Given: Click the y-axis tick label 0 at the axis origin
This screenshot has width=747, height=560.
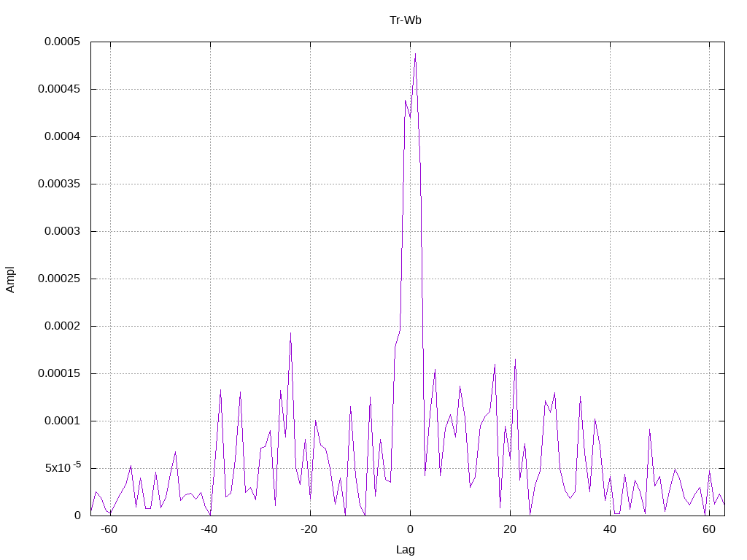Looking at the screenshot, I should point(77,516).
